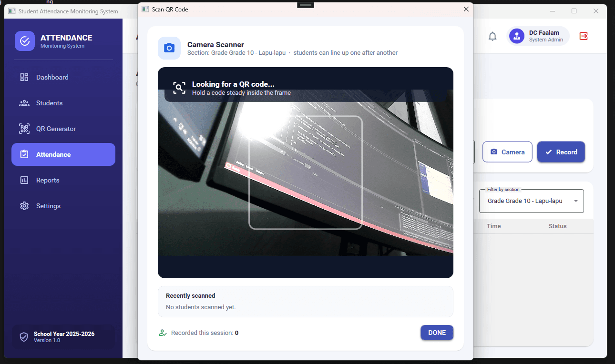Open the QR Generator page
The height and width of the screenshot is (364, 615).
click(x=63, y=129)
